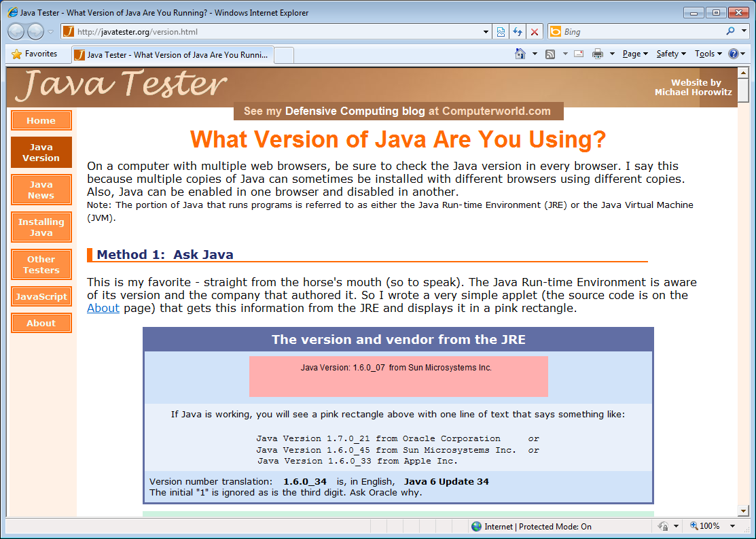Click the Compatibility View icon
Viewport: 756px width, 539px height.
pyautogui.click(x=501, y=32)
